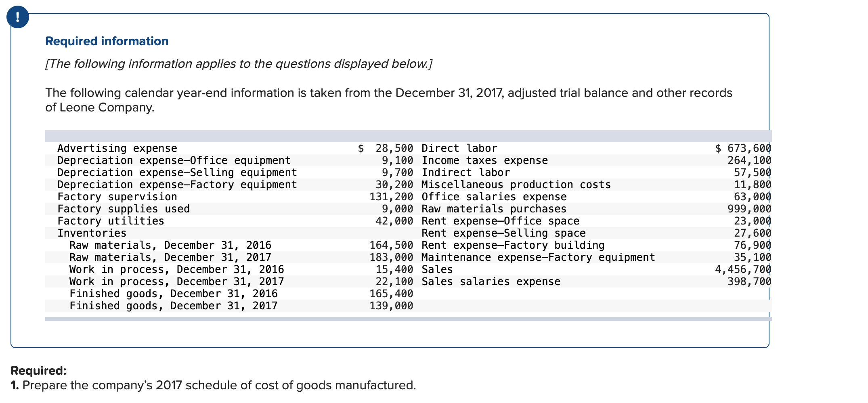This screenshot has width=868, height=403.
Task: Click the 35,100 maintenance expense value
Action: click(x=753, y=257)
